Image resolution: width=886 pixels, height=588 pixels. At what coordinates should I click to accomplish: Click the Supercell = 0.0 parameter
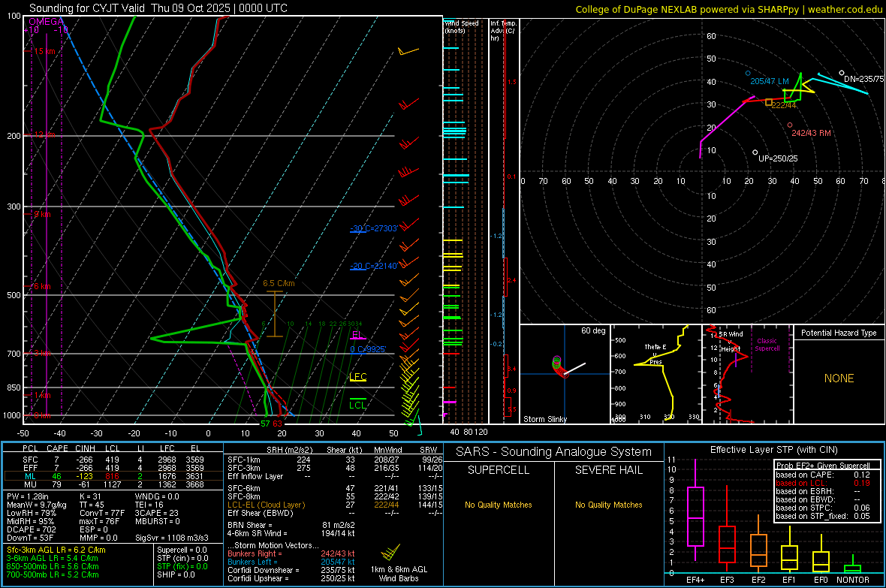tap(182, 550)
